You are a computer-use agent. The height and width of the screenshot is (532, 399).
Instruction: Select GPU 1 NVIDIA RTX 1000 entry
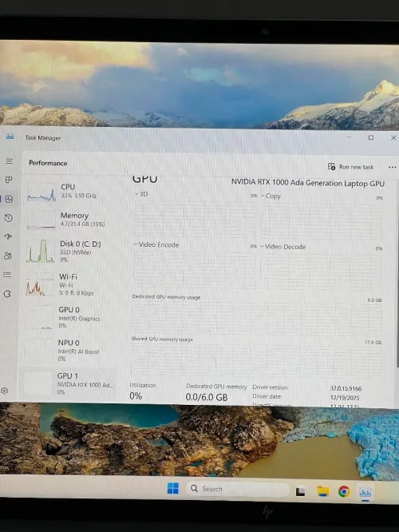click(69, 383)
